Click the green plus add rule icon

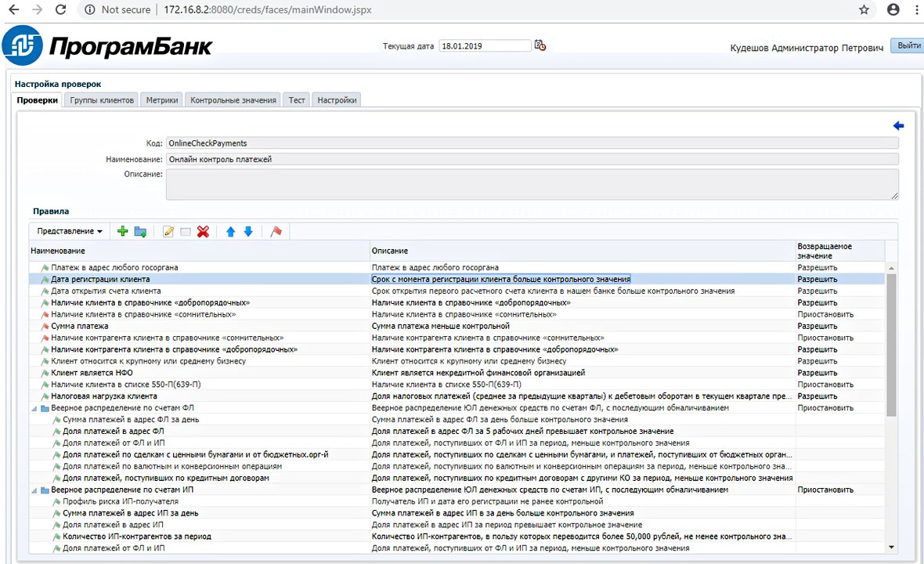pyautogui.click(x=122, y=231)
